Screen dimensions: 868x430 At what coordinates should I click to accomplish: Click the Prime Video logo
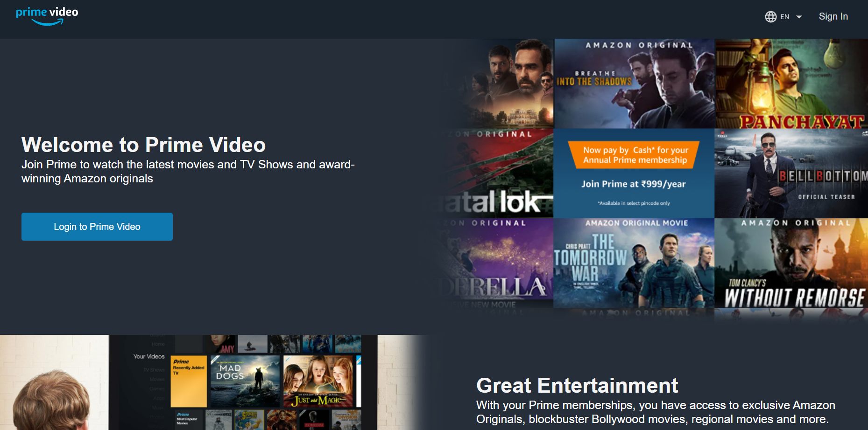(x=47, y=16)
